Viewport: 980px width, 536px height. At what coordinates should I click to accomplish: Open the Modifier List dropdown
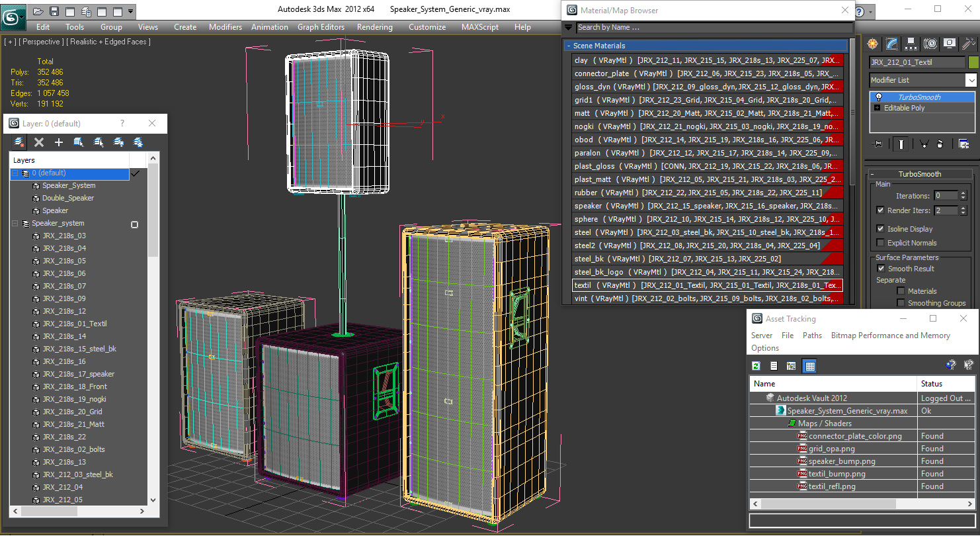coord(971,80)
